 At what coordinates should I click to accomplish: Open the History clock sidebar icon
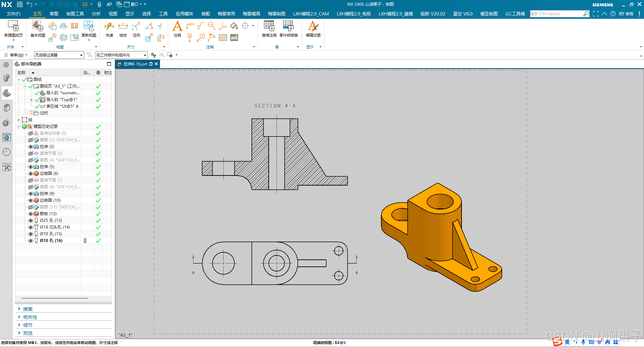(x=7, y=152)
